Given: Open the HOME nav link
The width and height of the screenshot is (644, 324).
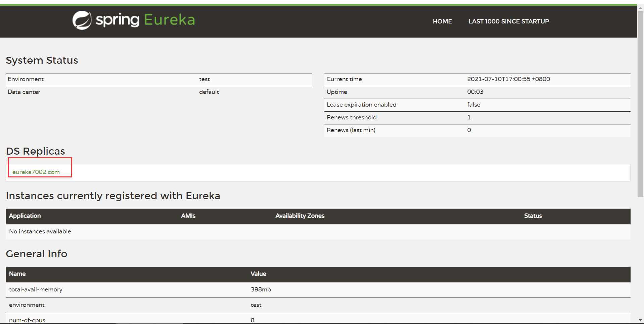Looking at the screenshot, I should click(x=442, y=21).
